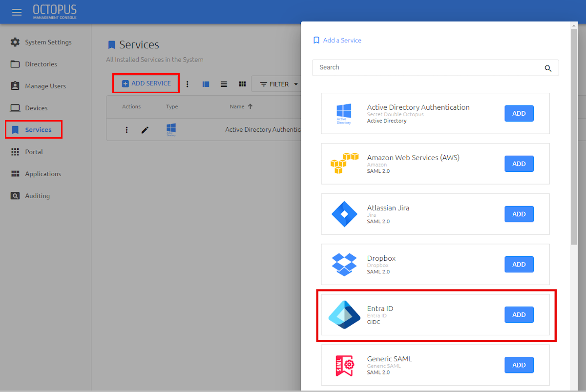Screen dimensions: 586x392
Task: Open the hamburger navigation menu
Action: [x=17, y=12]
